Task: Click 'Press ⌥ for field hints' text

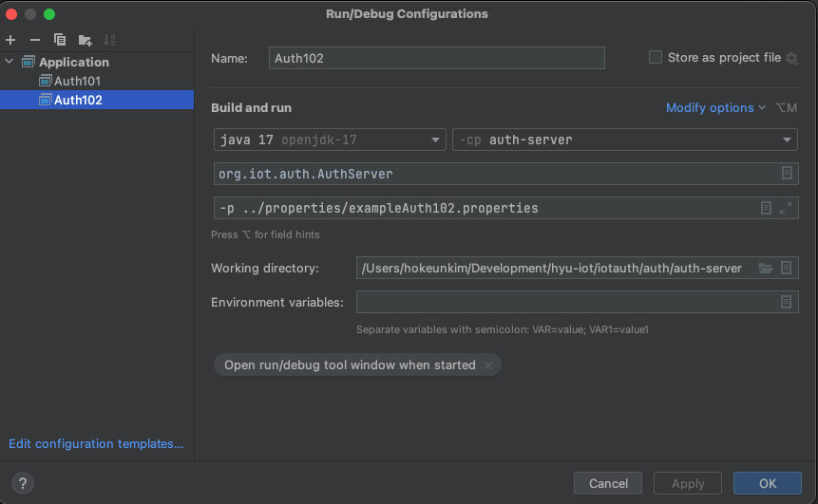Action: [x=265, y=234]
